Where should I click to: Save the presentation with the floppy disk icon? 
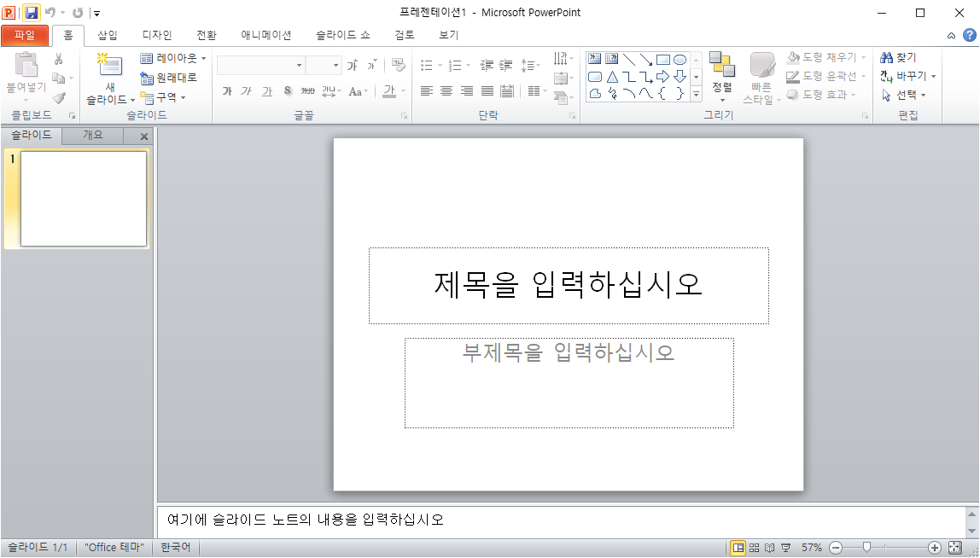click(32, 13)
